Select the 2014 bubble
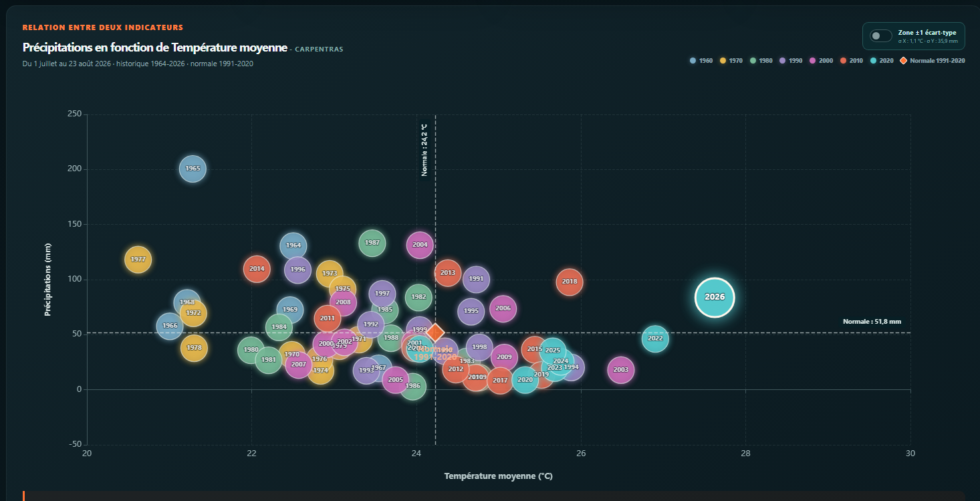Viewport: 980px width, 501px height. (257, 269)
